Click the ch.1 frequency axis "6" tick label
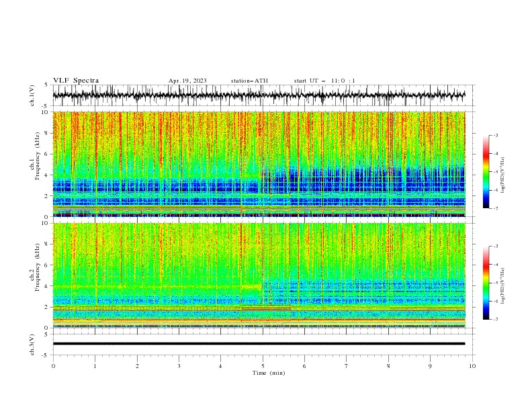Screen dimensions: 532x411 pyautogui.click(x=47, y=154)
